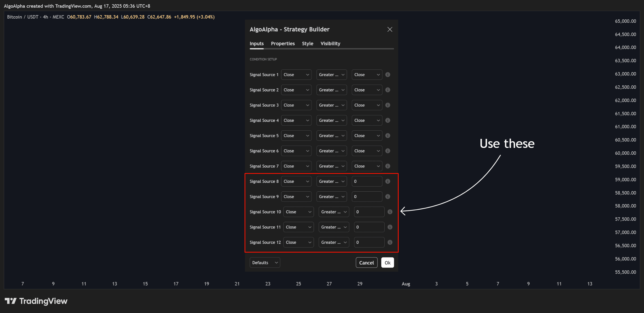The image size is (644, 313).
Task: Click the TradingView logo
Action: [36, 301]
